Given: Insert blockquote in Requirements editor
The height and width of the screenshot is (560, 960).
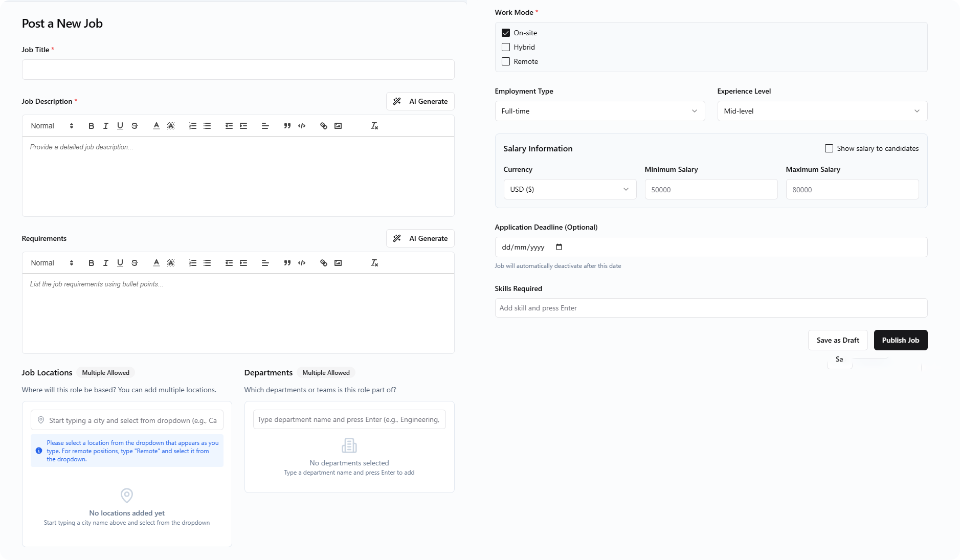Looking at the screenshot, I should (x=287, y=263).
